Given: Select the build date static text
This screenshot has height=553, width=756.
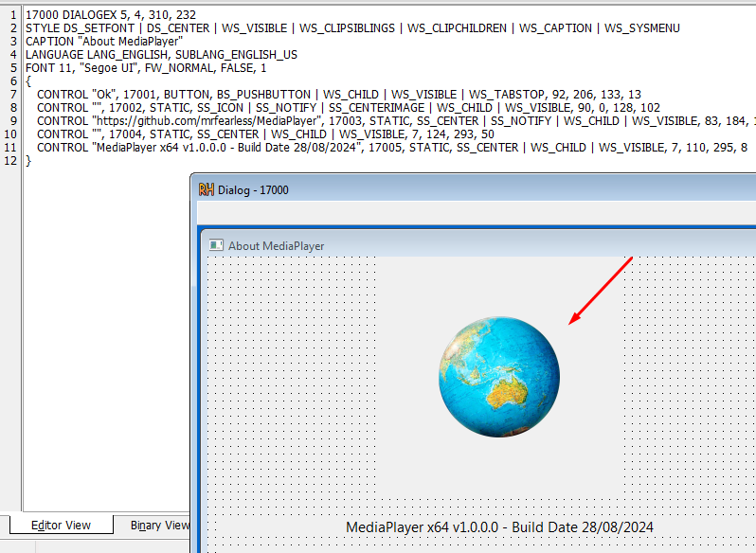Looking at the screenshot, I should click(x=499, y=526).
